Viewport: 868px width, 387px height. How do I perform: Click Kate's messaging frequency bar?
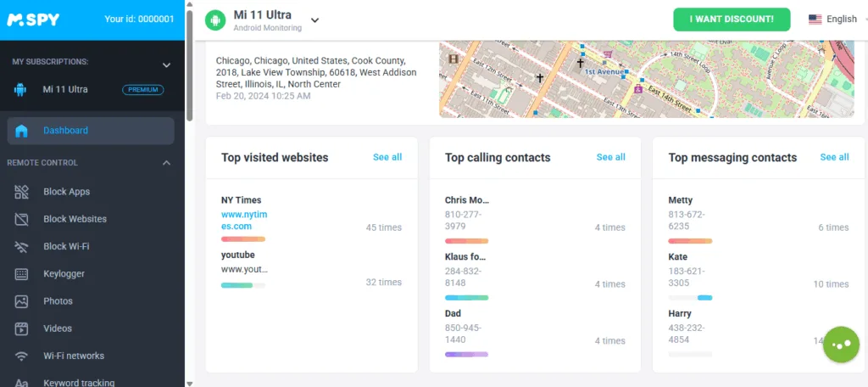(x=690, y=298)
